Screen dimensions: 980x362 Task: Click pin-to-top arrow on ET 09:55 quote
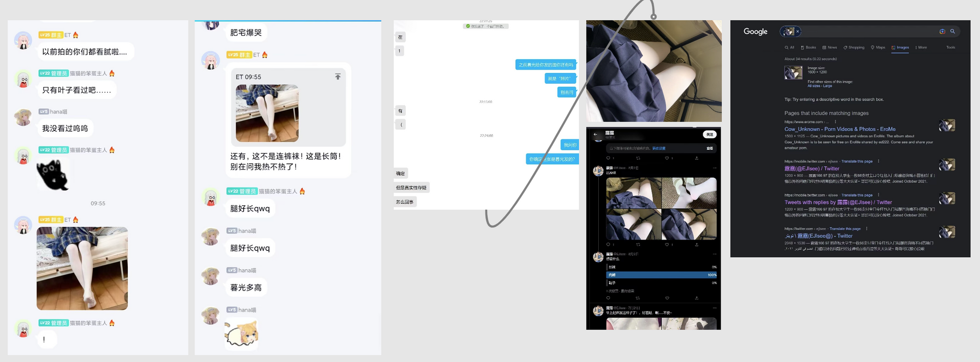[x=338, y=77]
